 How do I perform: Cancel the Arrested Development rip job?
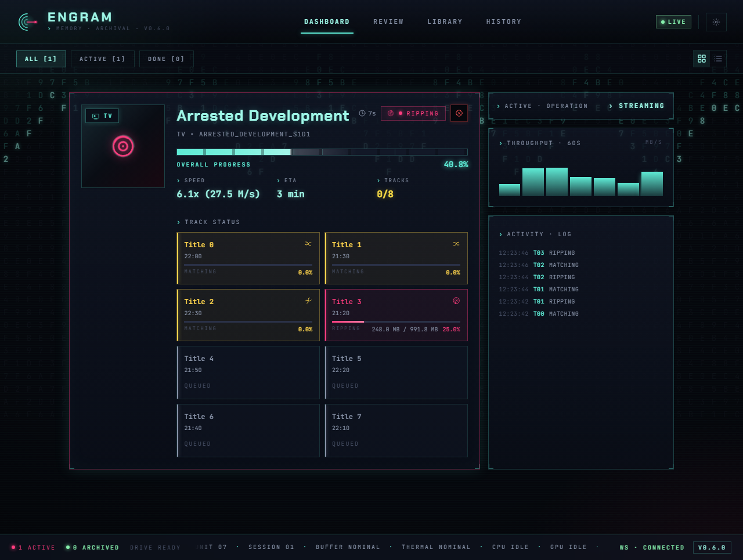(x=459, y=113)
